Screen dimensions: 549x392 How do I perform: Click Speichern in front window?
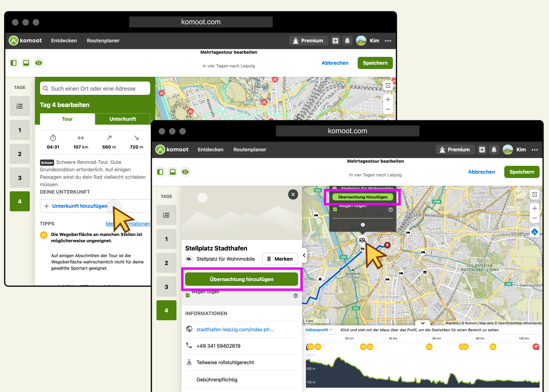[522, 172]
